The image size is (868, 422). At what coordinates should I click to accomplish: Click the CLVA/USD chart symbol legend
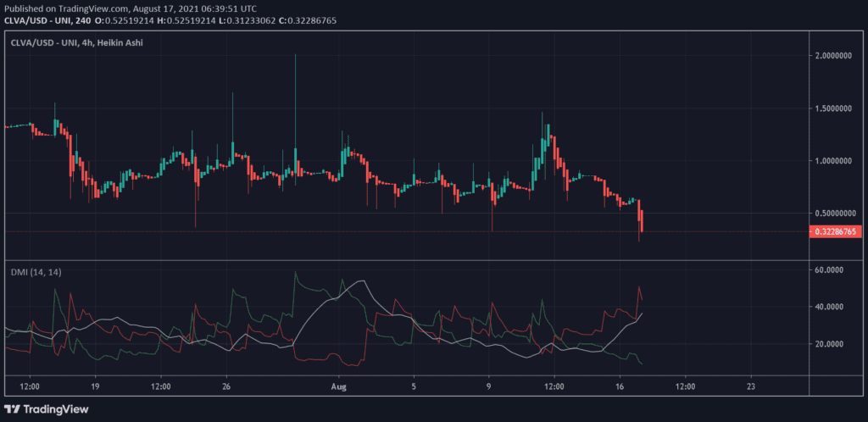coord(77,42)
